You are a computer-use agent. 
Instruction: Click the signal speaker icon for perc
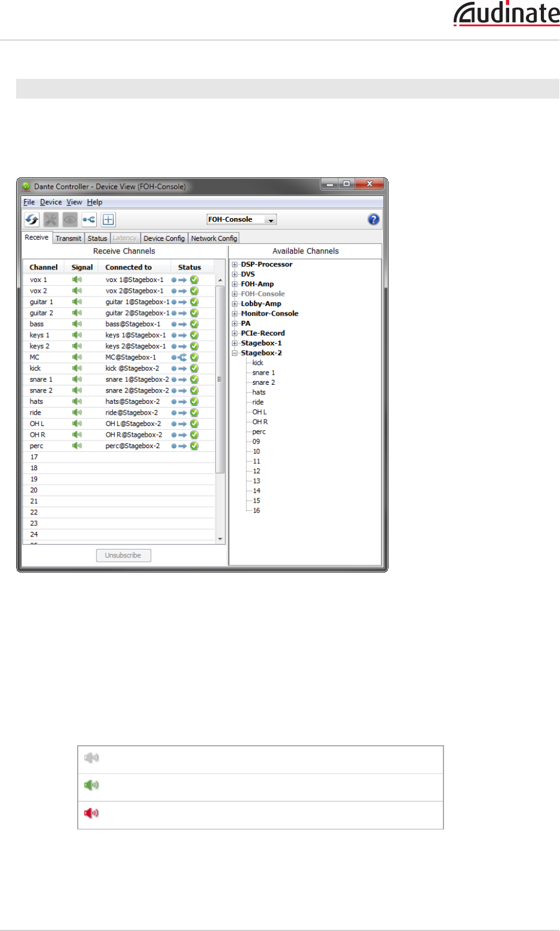tap(77, 446)
